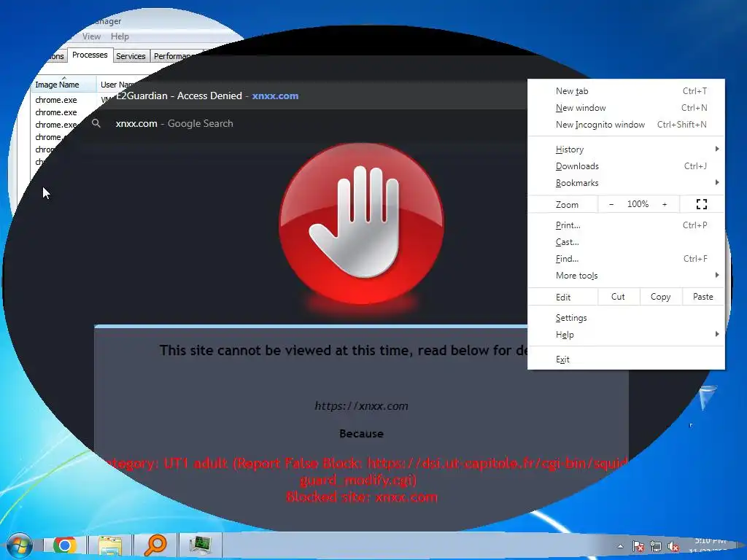This screenshot has height=560, width=747.
Task: Click the search magnifier icon in suggestion
Action: pyautogui.click(x=96, y=123)
